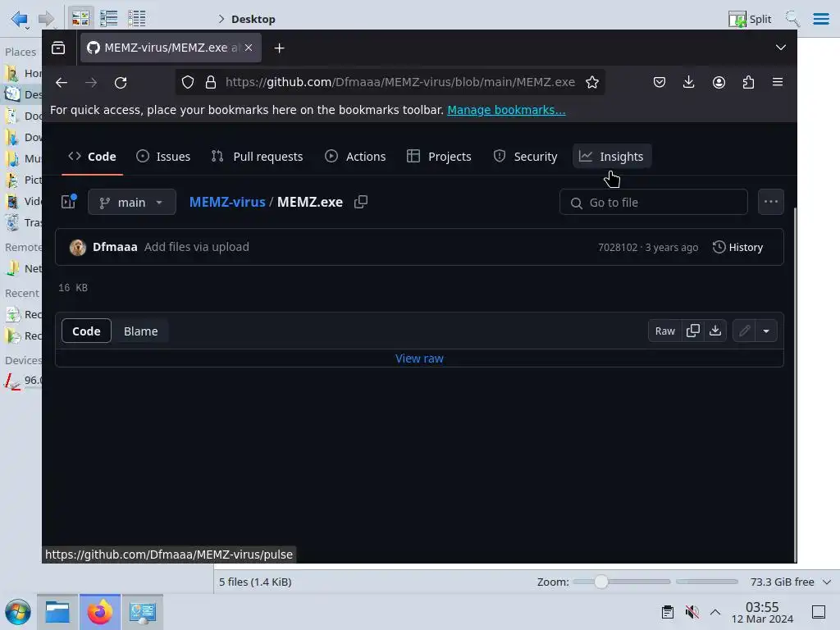Open a new browser tab
The width and height of the screenshot is (840, 630).
(279, 48)
